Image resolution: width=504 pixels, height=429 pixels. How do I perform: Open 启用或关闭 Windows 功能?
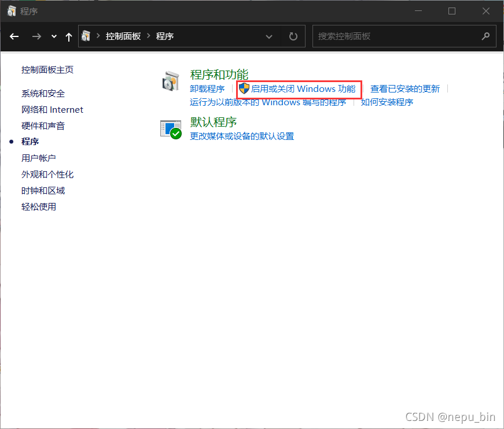[303, 88]
